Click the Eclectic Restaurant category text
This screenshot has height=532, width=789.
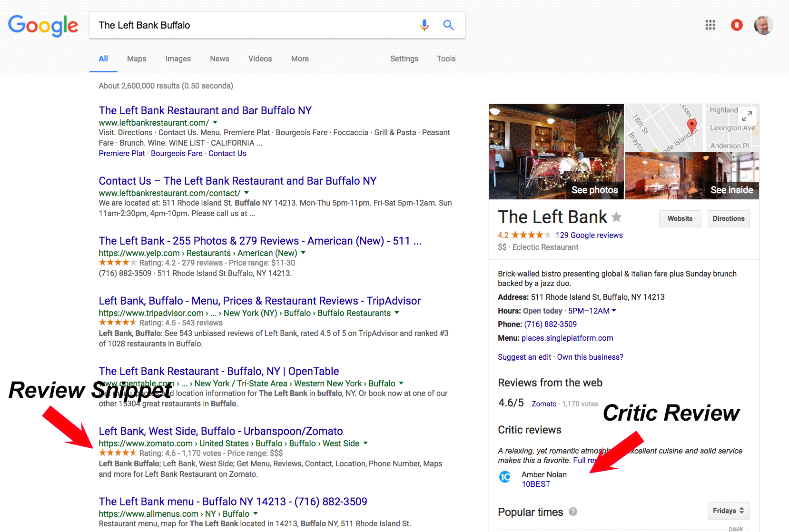(545, 247)
